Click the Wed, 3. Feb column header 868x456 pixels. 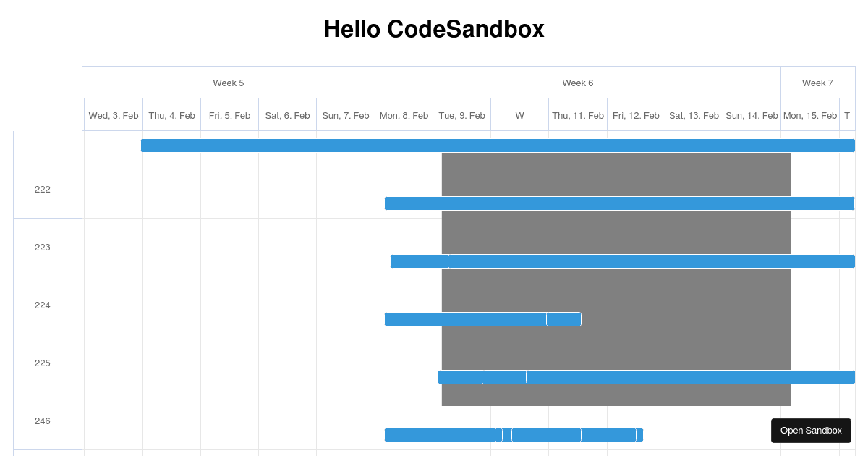(114, 115)
